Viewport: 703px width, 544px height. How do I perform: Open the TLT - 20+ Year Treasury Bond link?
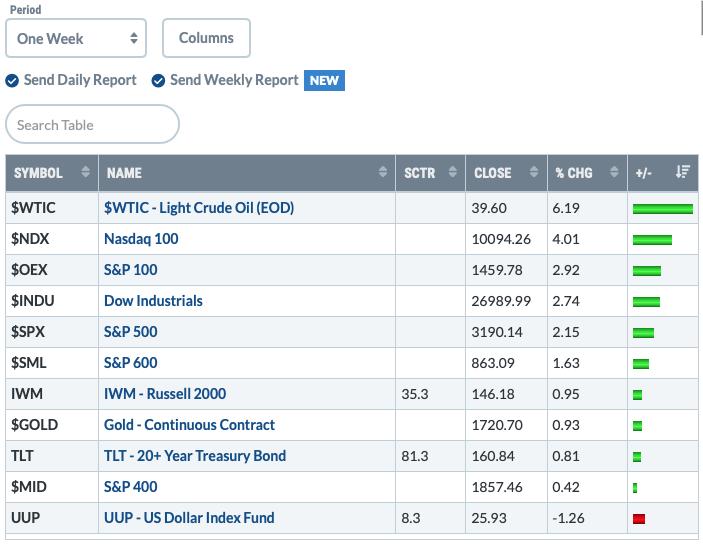click(x=195, y=456)
